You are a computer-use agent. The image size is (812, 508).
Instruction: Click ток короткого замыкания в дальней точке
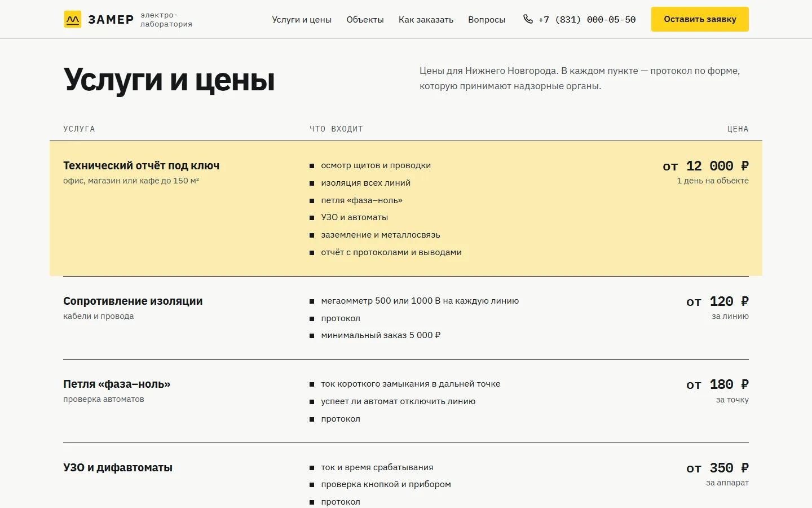(x=411, y=384)
